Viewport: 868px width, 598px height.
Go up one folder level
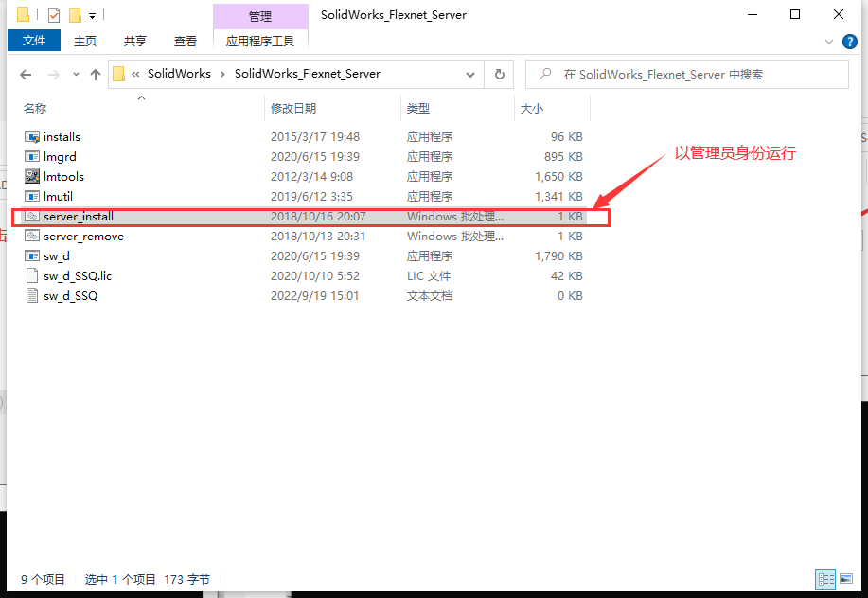pyautogui.click(x=96, y=74)
